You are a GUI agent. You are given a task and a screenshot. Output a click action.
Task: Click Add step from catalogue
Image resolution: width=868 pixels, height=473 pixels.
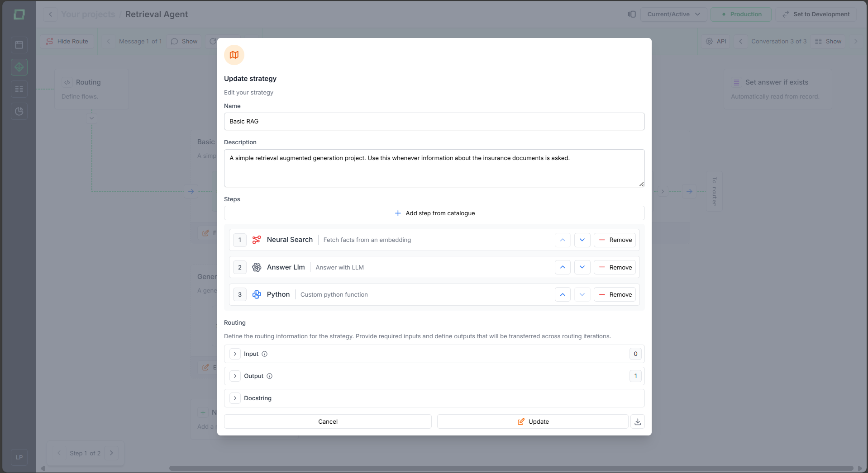(x=434, y=213)
